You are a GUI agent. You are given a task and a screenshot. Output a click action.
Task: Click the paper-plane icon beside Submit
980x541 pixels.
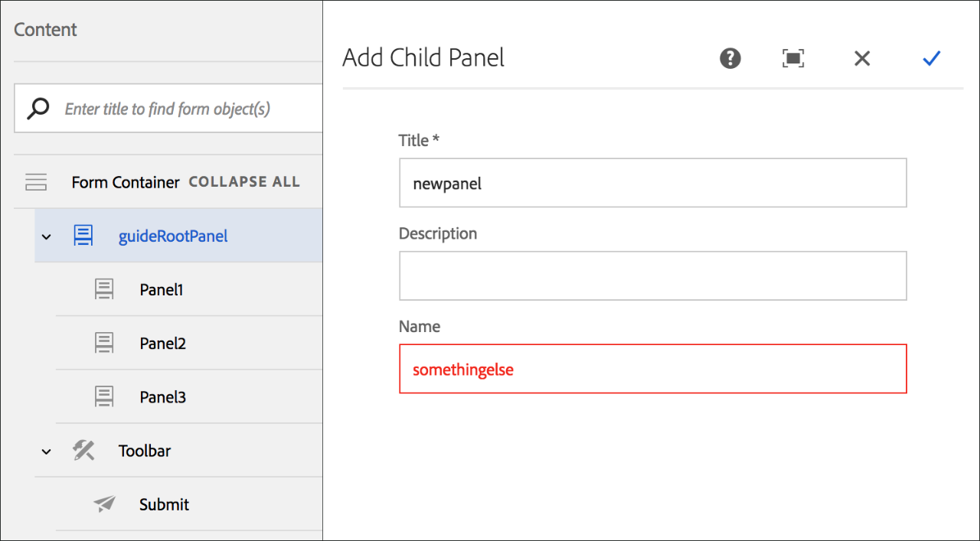[104, 504]
